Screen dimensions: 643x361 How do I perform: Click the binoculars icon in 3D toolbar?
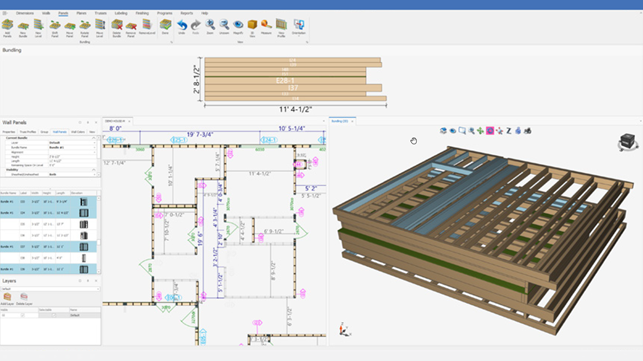tap(527, 130)
